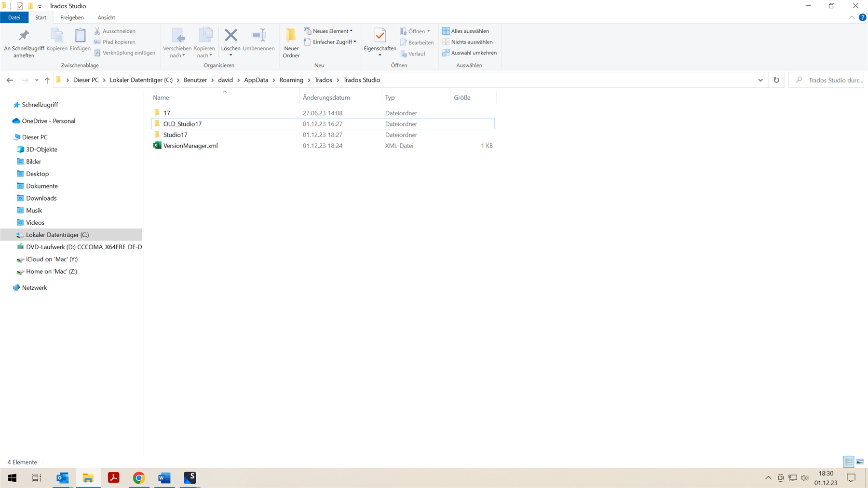The width and height of the screenshot is (868, 488).
Task: Sort by Änderungsdatum column header
Action: pyautogui.click(x=340, y=97)
